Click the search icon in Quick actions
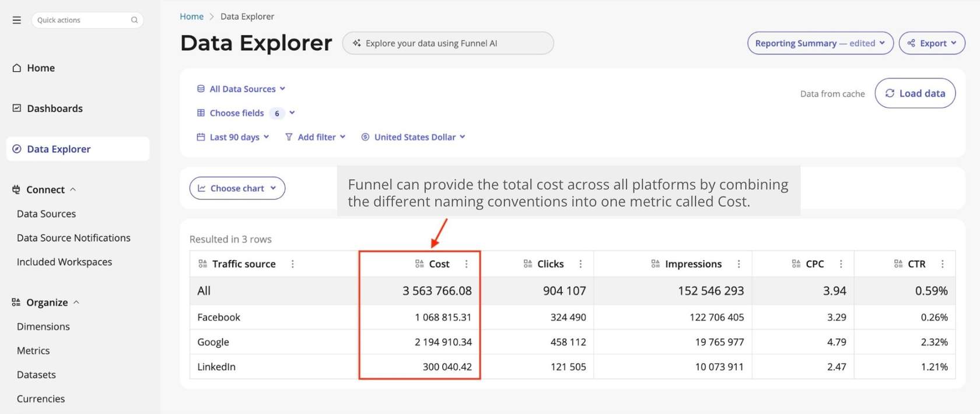This screenshot has height=414, width=980. [134, 20]
